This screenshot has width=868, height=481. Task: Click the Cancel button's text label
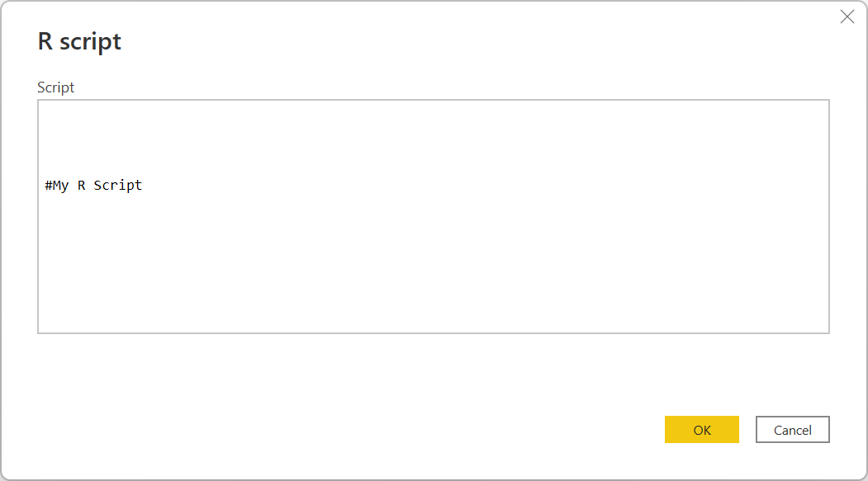click(792, 429)
